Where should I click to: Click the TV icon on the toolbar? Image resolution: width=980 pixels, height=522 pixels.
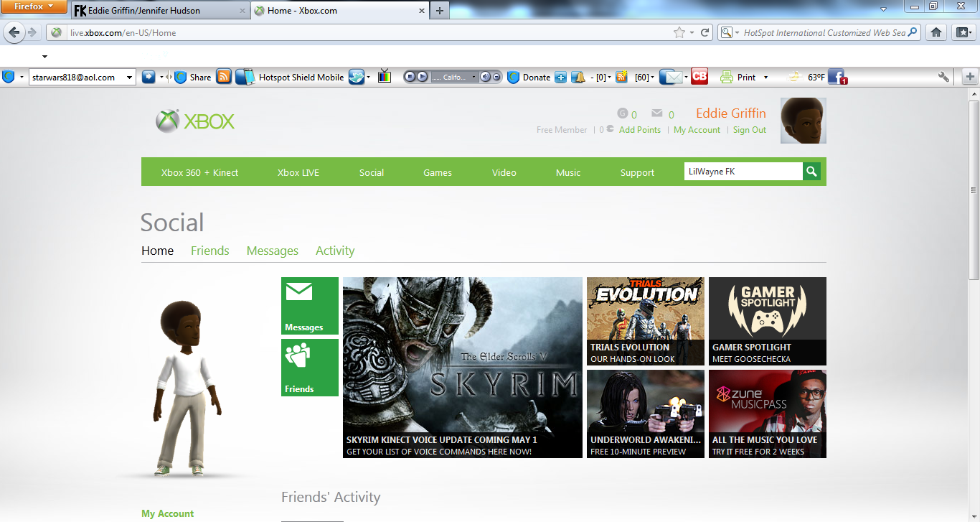pyautogui.click(x=385, y=77)
